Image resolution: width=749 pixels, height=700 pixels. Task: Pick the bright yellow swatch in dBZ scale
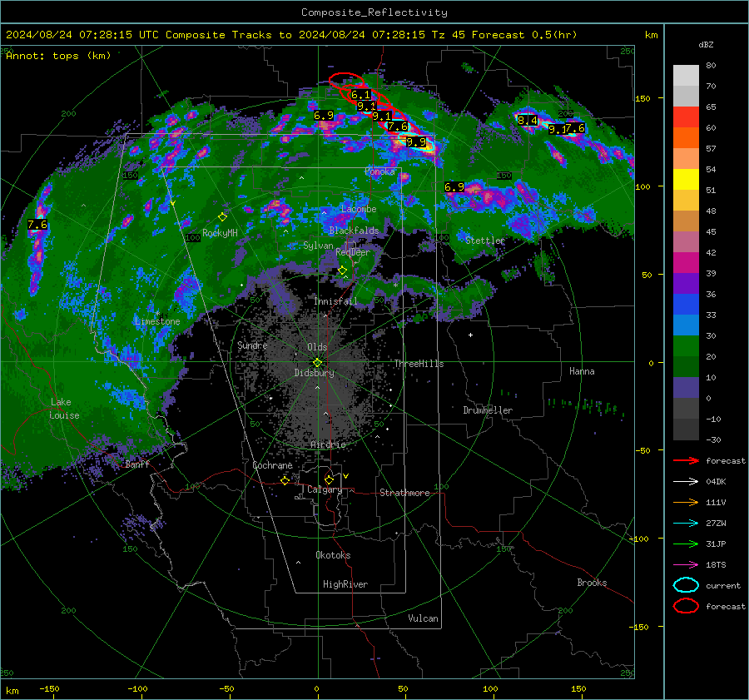(686, 179)
